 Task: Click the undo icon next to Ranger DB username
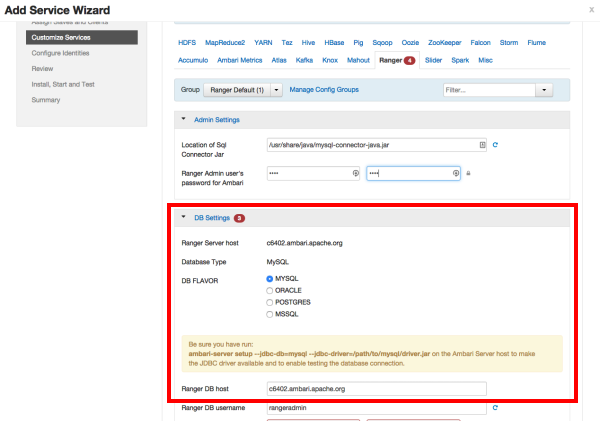495,408
